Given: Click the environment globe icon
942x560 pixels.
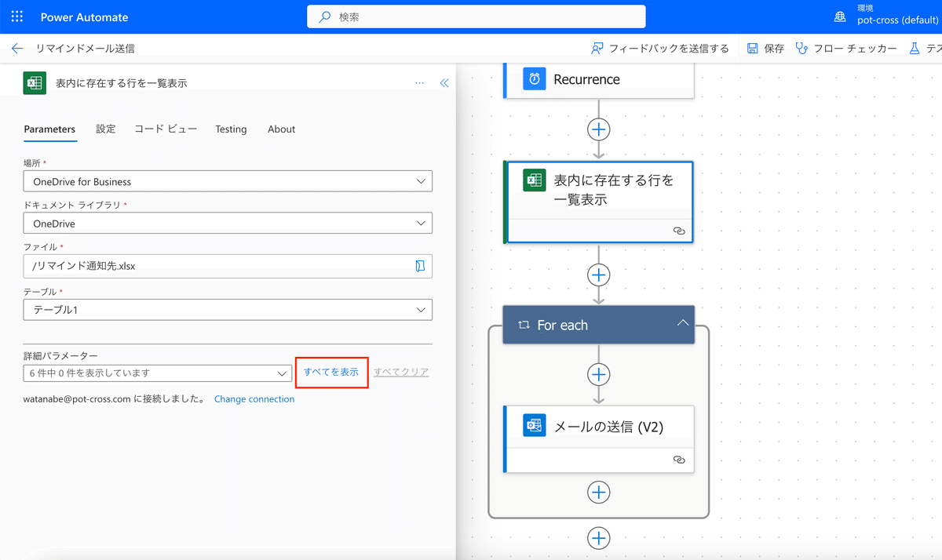Looking at the screenshot, I should click(840, 16).
